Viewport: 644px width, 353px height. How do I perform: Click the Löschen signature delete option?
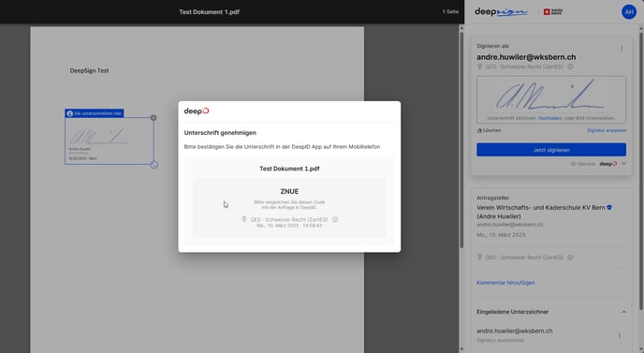(489, 130)
